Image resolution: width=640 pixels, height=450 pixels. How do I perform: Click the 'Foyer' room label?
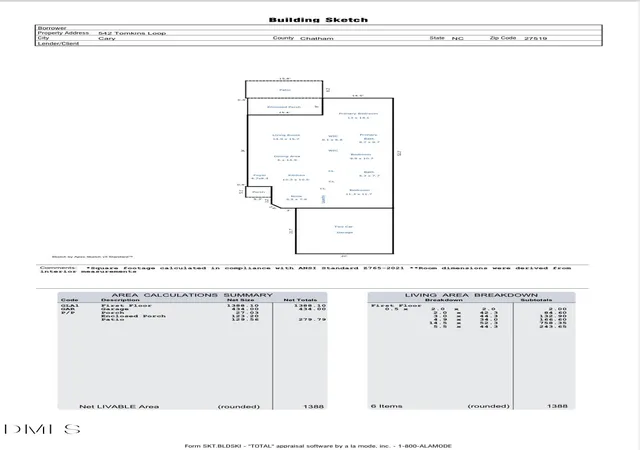tap(260, 175)
